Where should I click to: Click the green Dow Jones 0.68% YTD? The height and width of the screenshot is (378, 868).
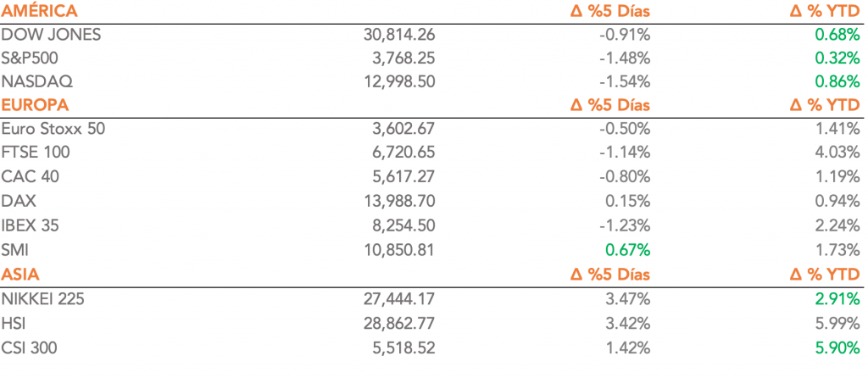coord(837,35)
